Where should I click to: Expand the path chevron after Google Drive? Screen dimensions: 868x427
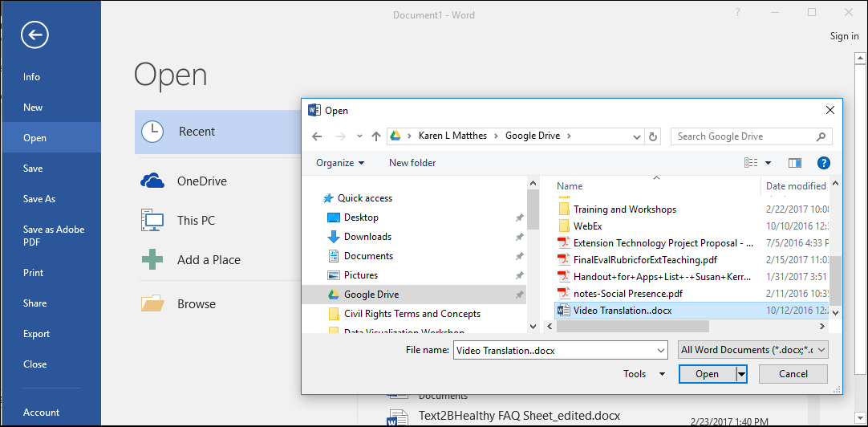569,136
